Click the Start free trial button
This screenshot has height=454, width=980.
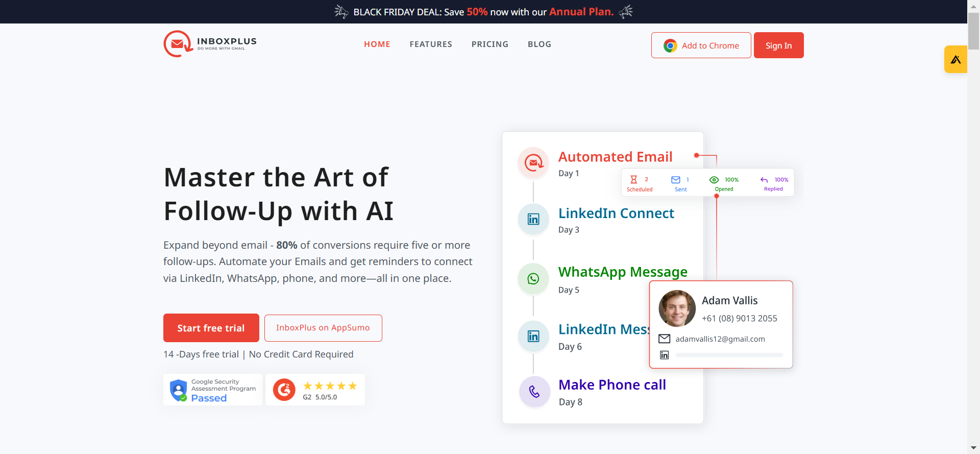pyautogui.click(x=211, y=328)
